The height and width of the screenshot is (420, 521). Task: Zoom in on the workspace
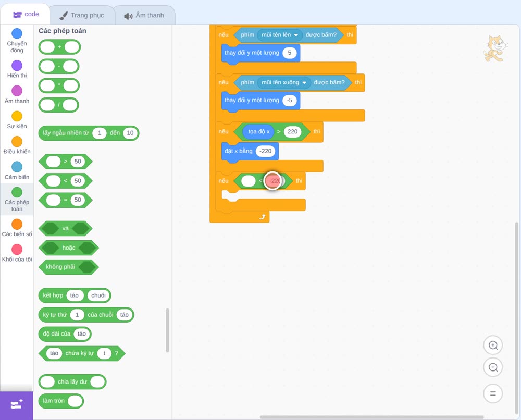pyautogui.click(x=493, y=345)
